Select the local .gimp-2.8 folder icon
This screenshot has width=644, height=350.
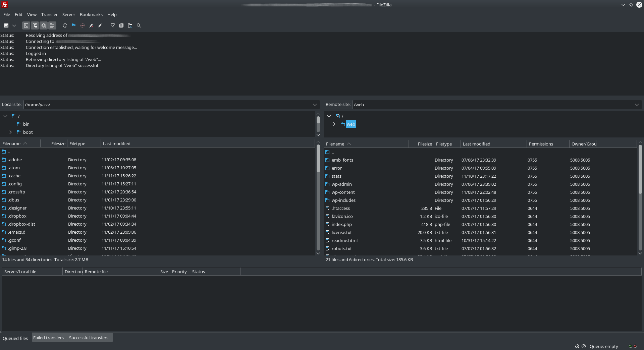click(4, 248)
